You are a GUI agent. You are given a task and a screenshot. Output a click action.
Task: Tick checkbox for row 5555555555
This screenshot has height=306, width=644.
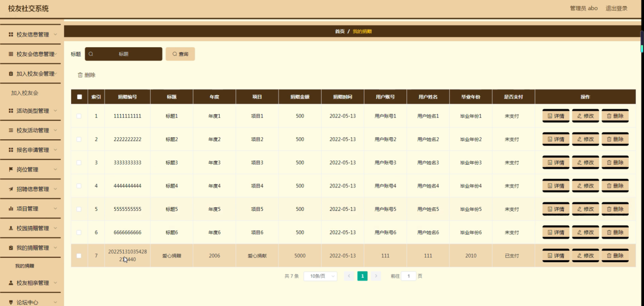[79, 209]
